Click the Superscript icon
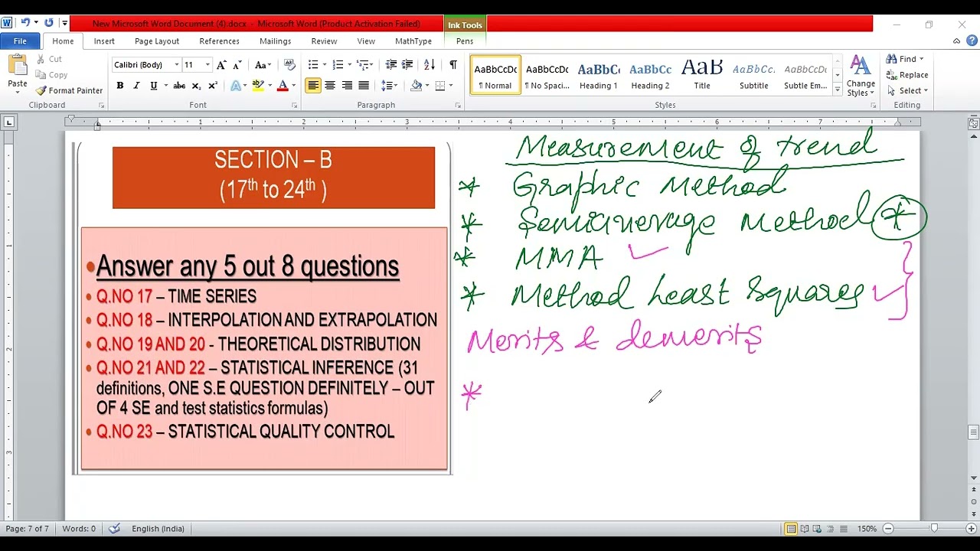This screenshot has height=551, width=980. pyautogui.click(x=213, y=86)
